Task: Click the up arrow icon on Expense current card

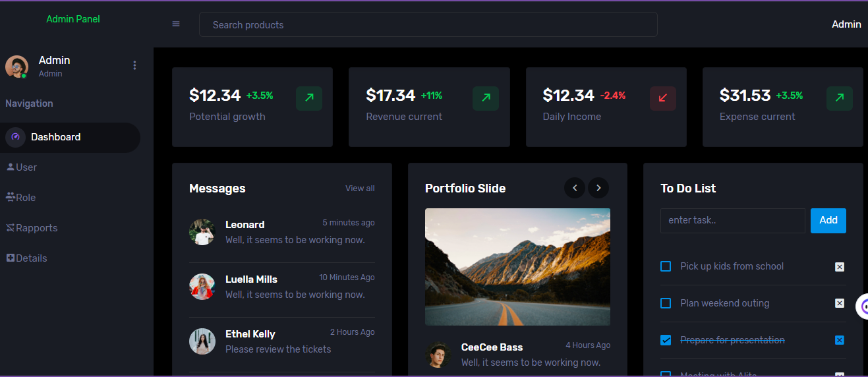Action: tap(840, 98)
